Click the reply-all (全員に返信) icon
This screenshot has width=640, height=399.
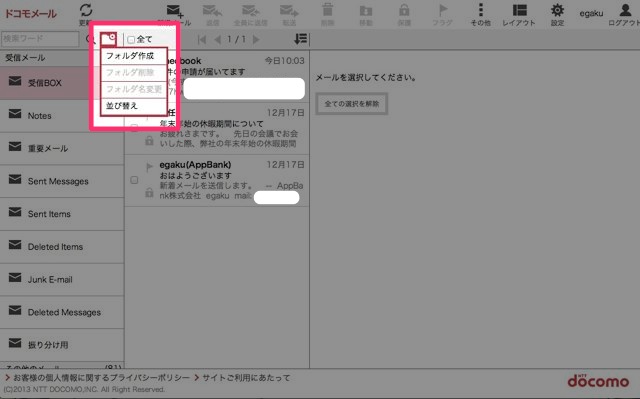250,11
